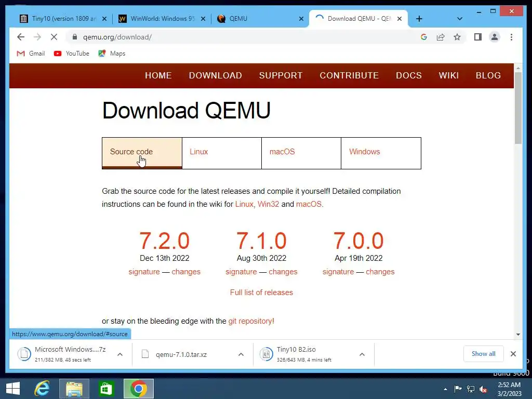Click the site lock icon in address bar
The width and height of the screenshot is (532, 399).
pyautogui.click(x=75, y=37)
